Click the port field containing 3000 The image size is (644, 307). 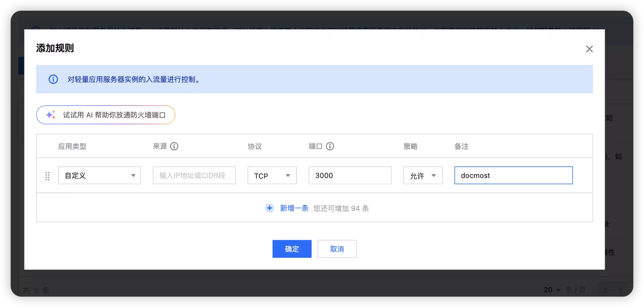(x=350, y=175)
